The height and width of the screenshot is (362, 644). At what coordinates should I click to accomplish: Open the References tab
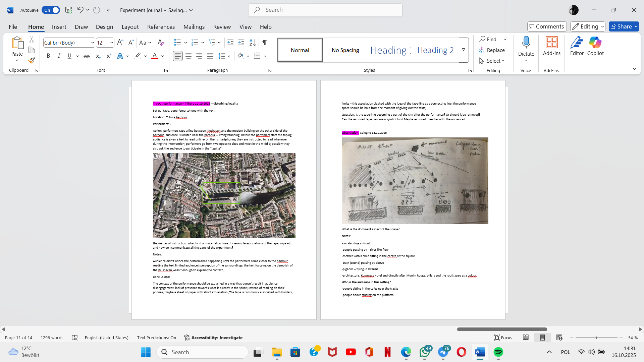[x=161, y=27]
